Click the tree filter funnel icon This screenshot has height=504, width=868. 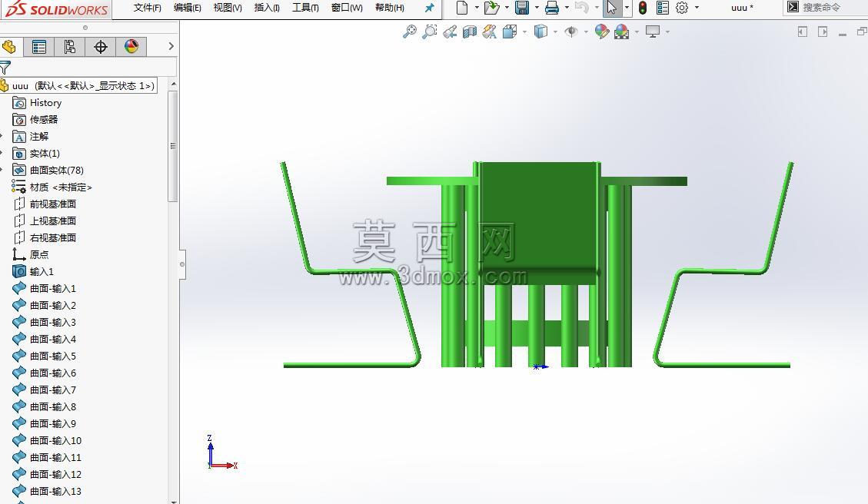[5, 68]
